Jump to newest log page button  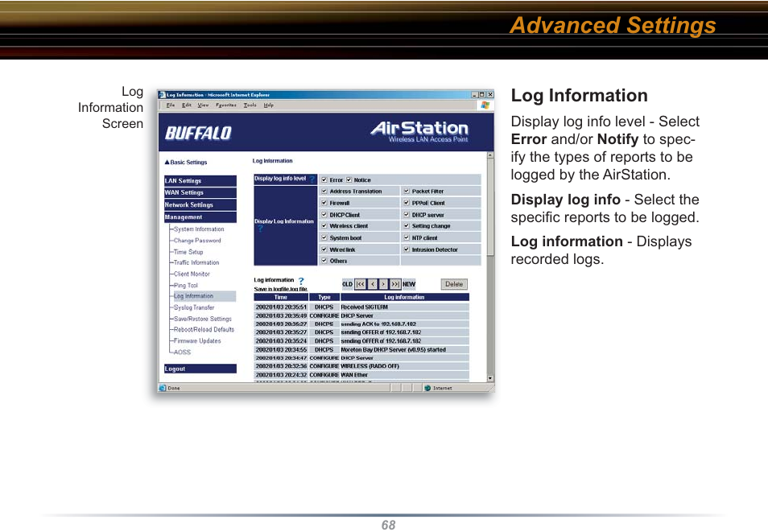pyautogui.click(x=395, y=284)
